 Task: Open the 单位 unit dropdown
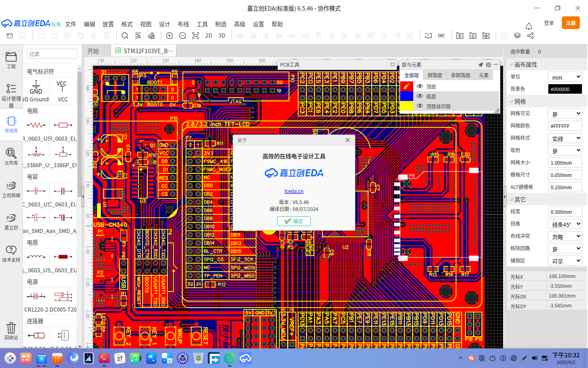[565, 77]
